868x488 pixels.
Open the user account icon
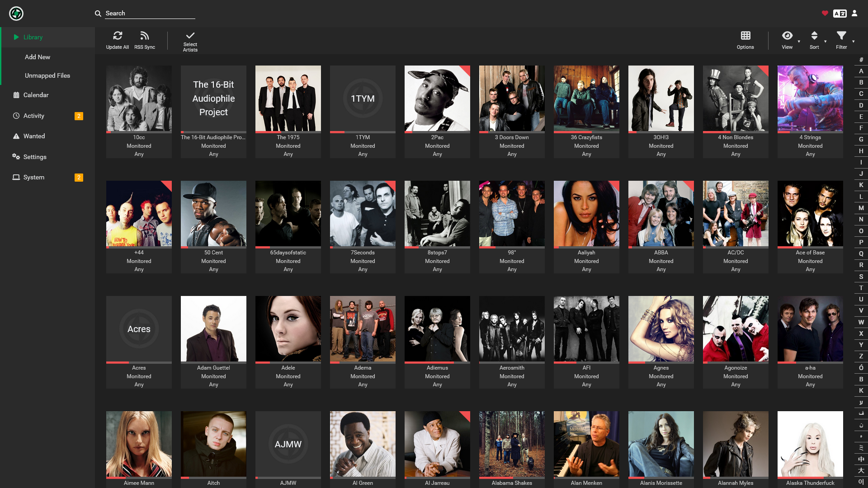pos(854,14)
